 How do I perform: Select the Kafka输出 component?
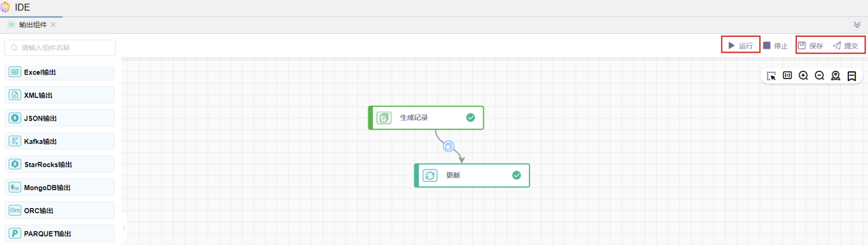pos(60,141)
